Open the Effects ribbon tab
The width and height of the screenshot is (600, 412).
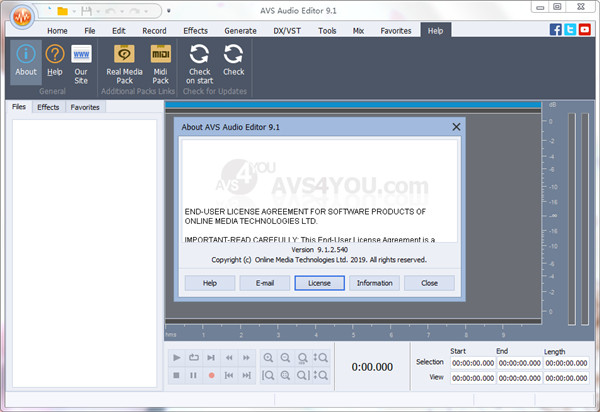(196, 31)
